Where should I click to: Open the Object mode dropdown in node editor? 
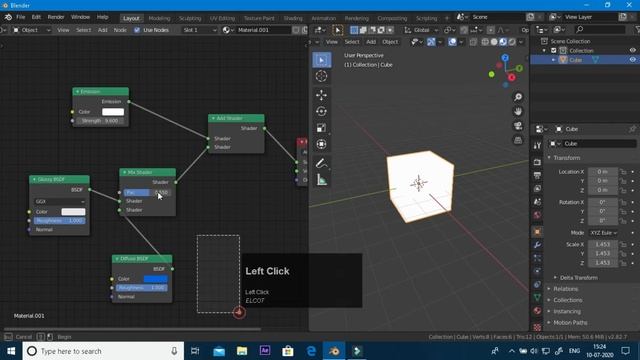(32, 30)
